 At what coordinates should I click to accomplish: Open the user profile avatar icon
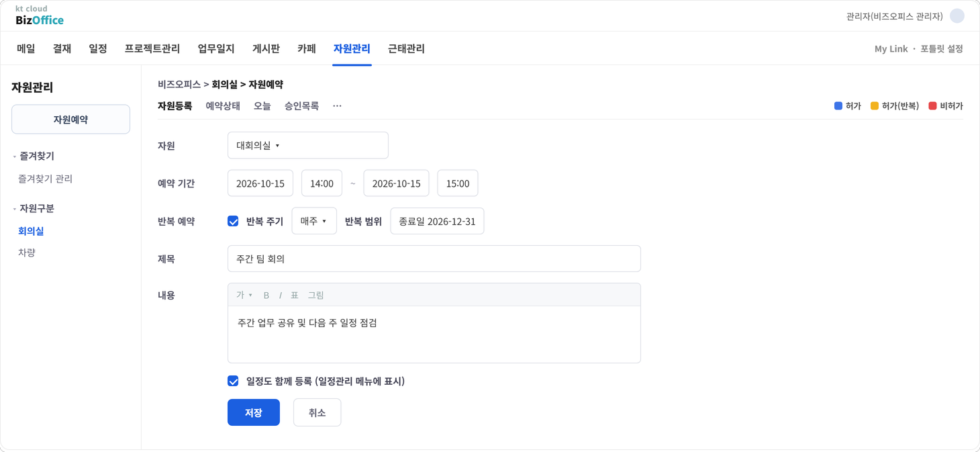[x=957, y=16]
